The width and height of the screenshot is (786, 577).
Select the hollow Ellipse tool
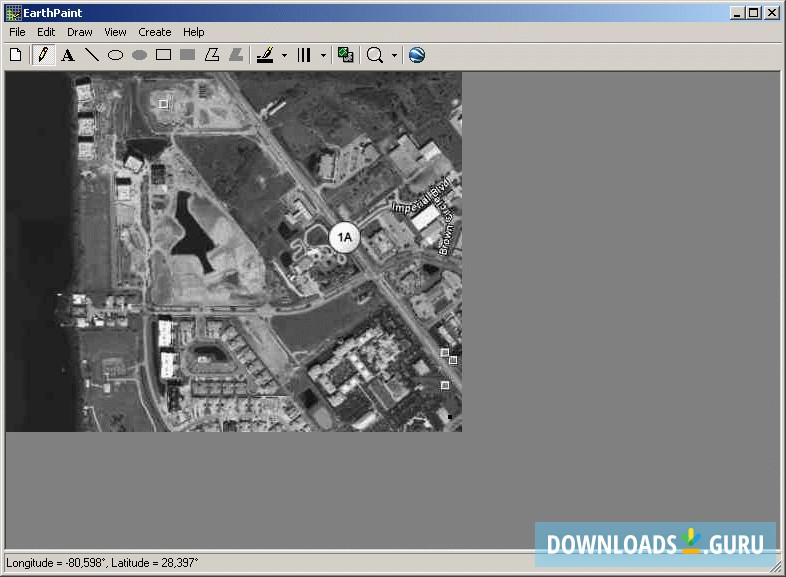point(115,55)
